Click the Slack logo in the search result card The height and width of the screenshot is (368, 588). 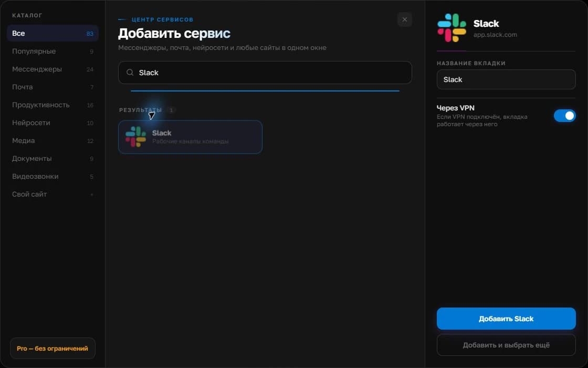point(136,137)
